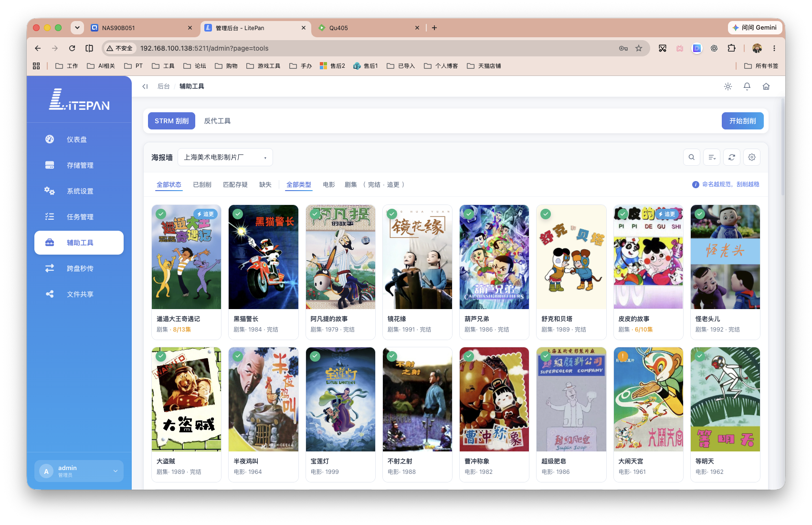Open 存储管理 in the sidebar
This screenshot has height=525, width=812.
point(79,165)
